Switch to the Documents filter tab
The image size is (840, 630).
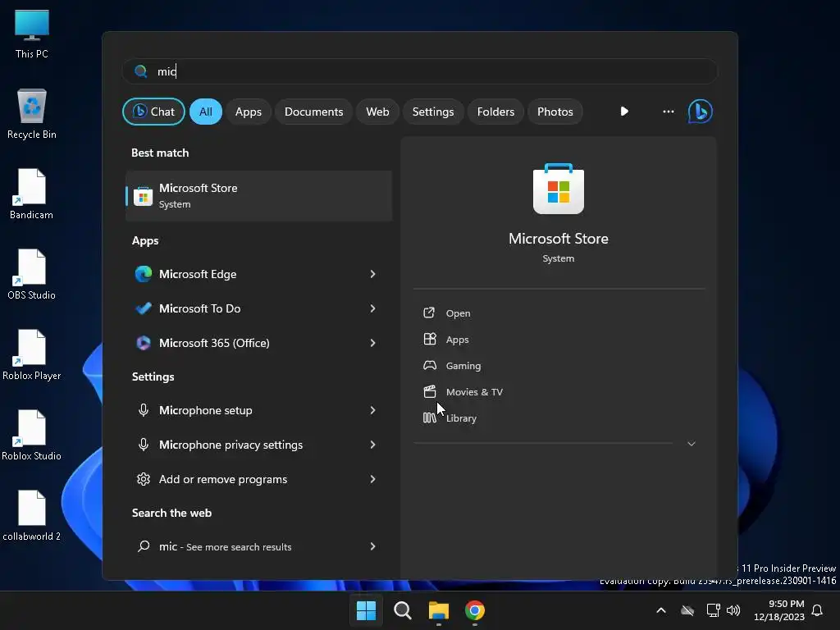pos(313,112)
